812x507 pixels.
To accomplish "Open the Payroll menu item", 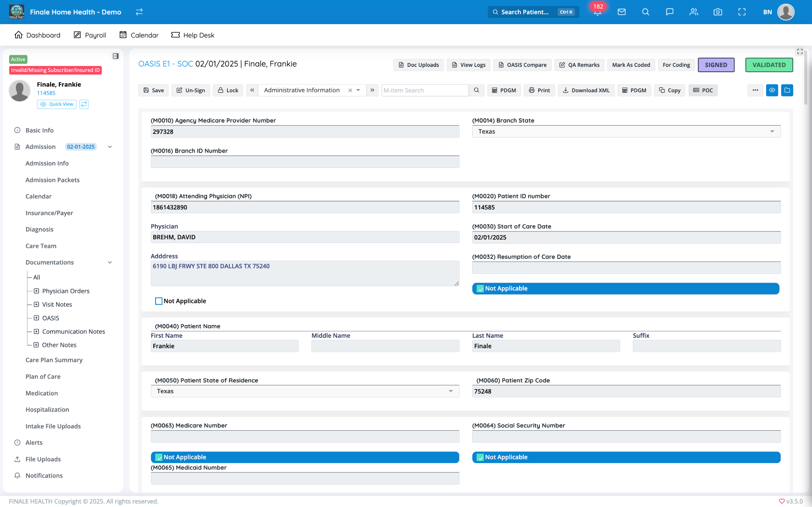I will tap(90, 35).
